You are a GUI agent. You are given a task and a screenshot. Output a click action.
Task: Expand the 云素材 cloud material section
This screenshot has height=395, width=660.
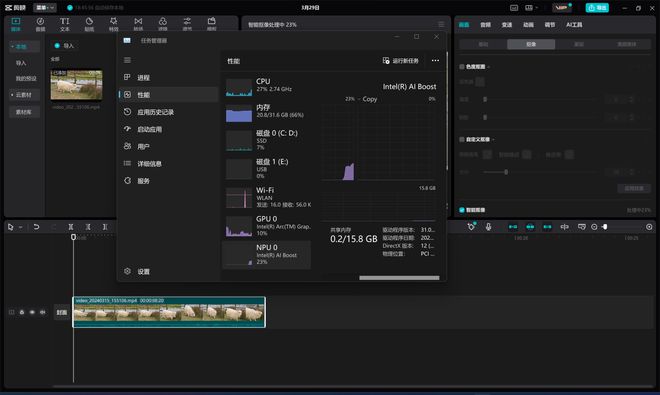click(x=12, y=95)
